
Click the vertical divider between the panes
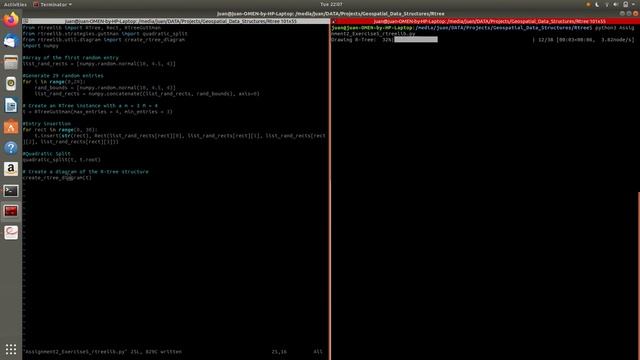point(330,189)
